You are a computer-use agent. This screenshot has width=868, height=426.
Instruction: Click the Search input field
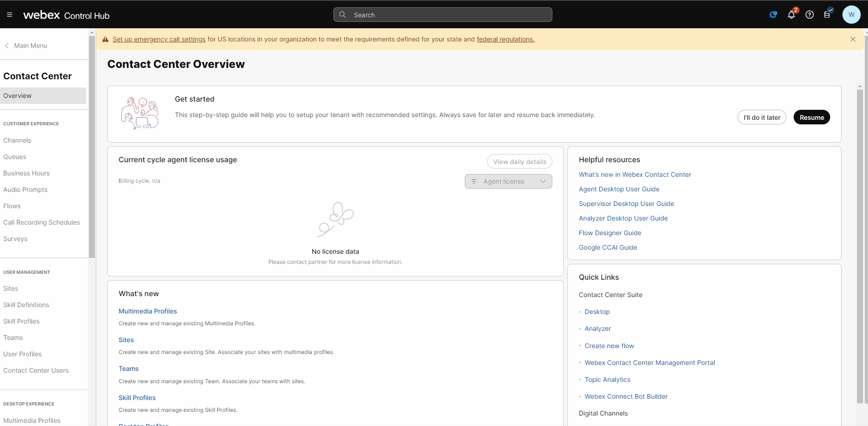(x=442, y=15)
